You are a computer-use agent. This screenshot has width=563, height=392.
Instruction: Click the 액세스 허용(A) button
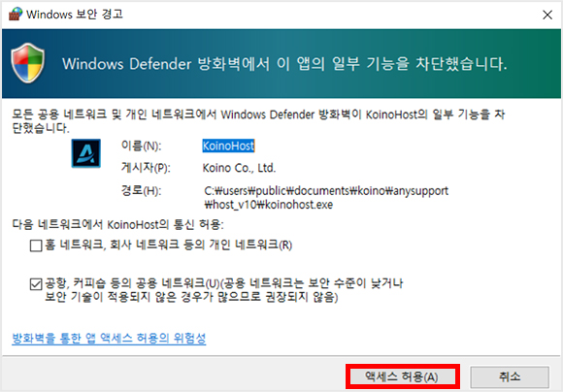[402, 376]
